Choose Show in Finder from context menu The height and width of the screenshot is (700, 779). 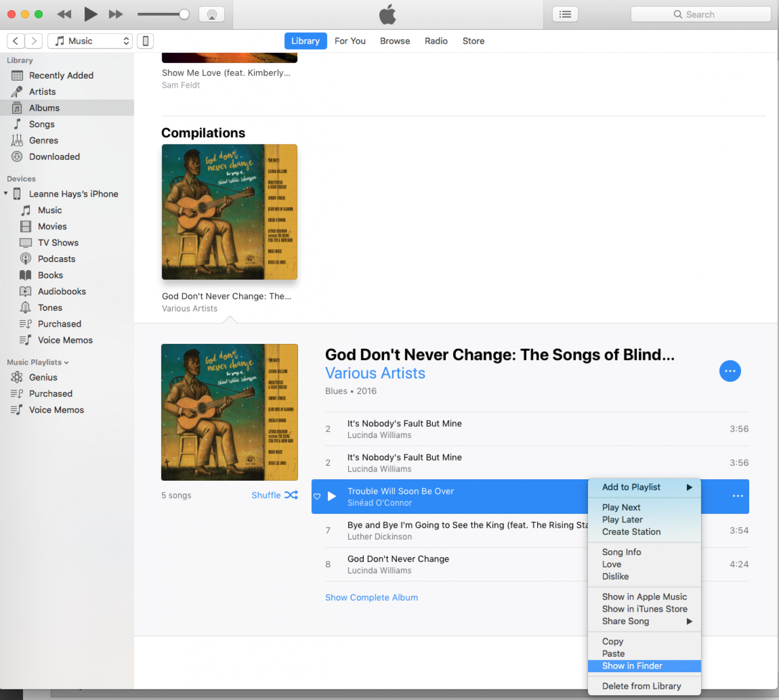[632, 666]
